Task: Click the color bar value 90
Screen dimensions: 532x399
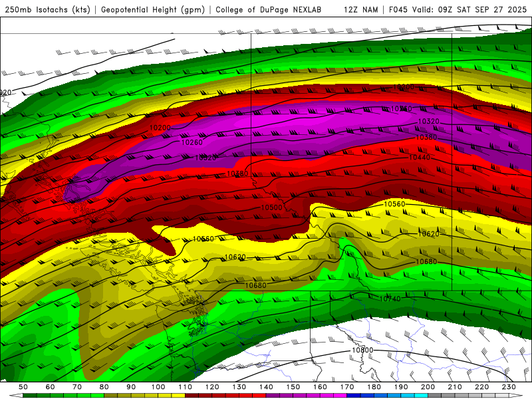Action: [131, 387]
